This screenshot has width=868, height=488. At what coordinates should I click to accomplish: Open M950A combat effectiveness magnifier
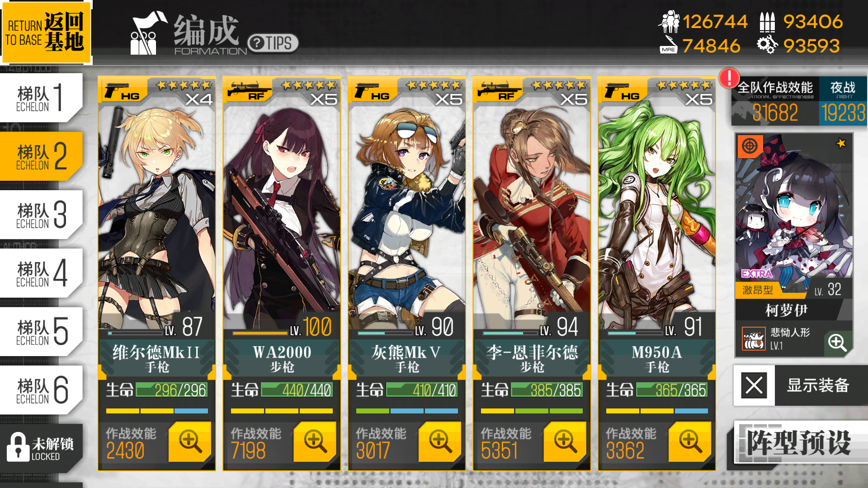point(690,441)
